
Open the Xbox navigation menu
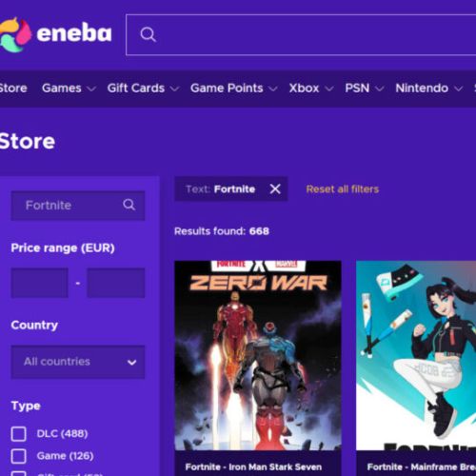311,89
